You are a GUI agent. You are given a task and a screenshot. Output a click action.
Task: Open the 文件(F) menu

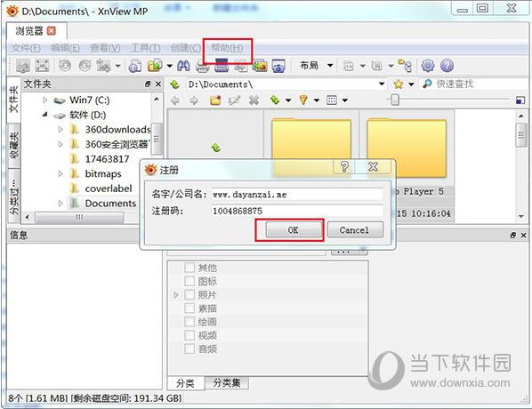pyautogui.click(x=26, y=48)
